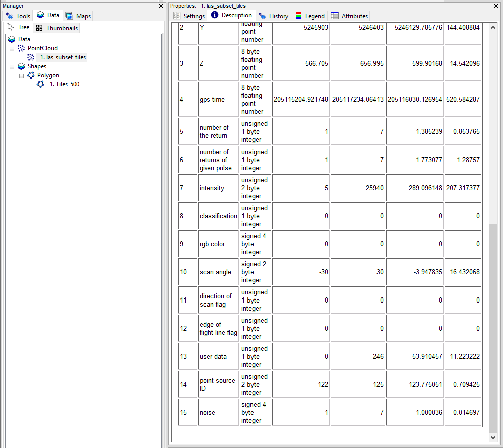The image size is (503, 448).
Task: Click the 'number of the return' cell
Action: [218, 132]
